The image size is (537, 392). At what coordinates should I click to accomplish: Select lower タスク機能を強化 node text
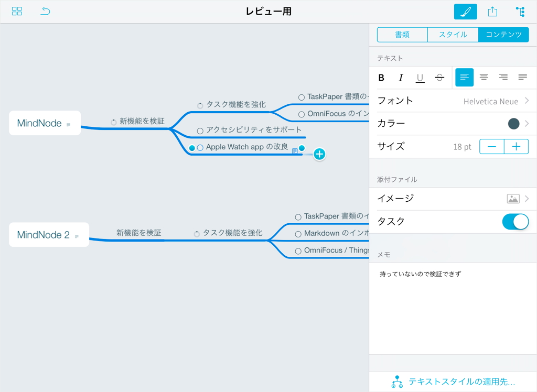(x=233, y=233)
